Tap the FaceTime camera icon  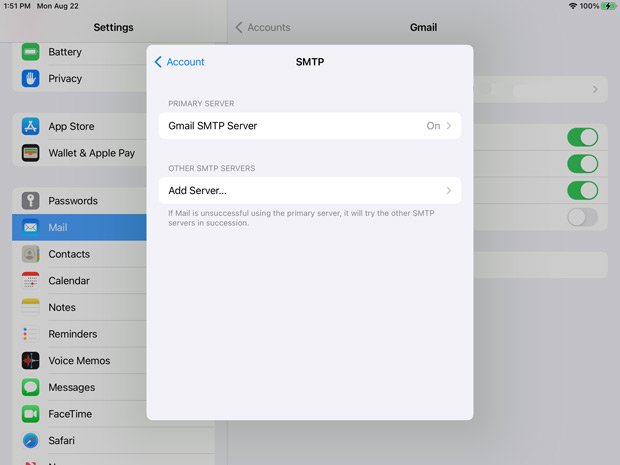pos(30,414)
